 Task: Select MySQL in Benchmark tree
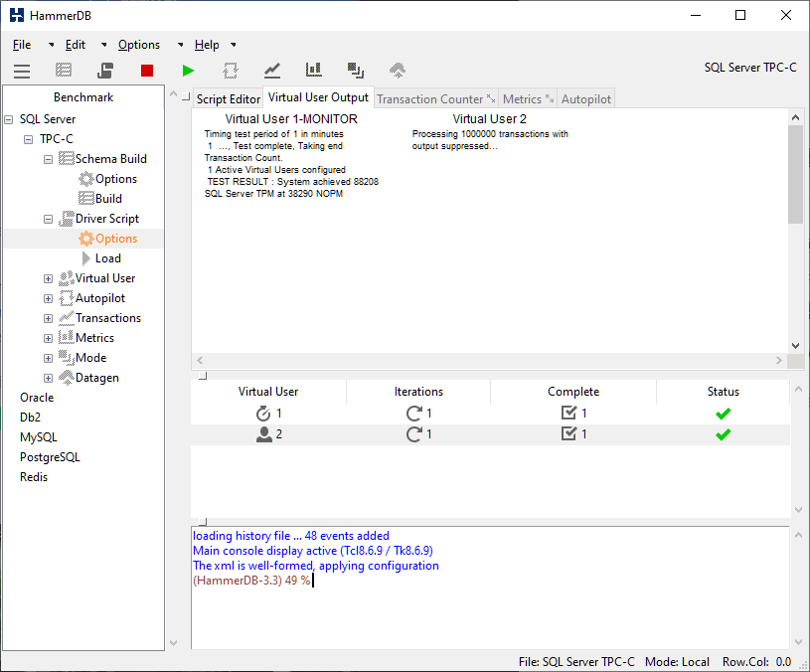click(38, 437)
